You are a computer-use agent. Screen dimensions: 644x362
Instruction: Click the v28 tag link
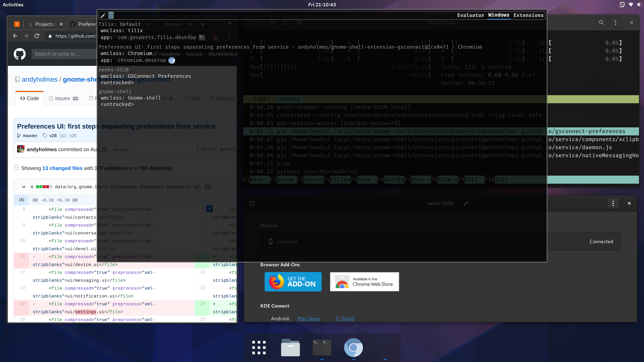[x=53, y=136]
